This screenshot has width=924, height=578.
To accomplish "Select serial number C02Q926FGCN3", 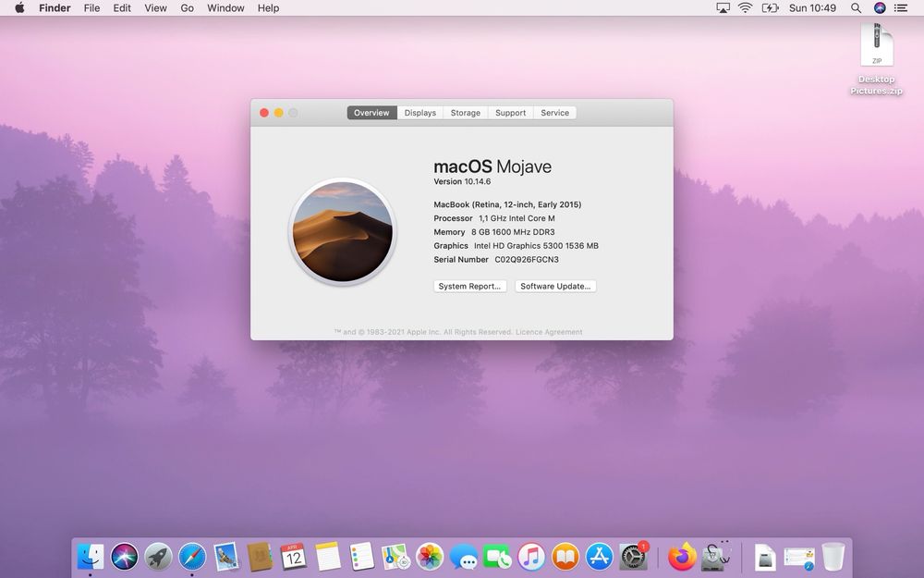I will pyautogui.click(x=527, y=260).
